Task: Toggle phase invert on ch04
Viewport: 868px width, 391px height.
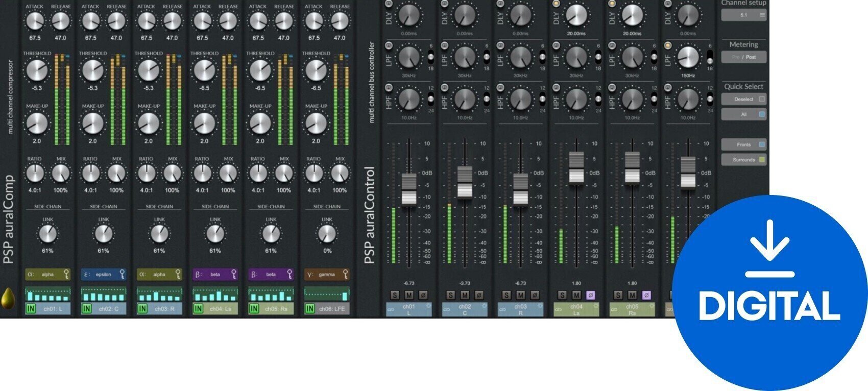Action: point(590,295)
